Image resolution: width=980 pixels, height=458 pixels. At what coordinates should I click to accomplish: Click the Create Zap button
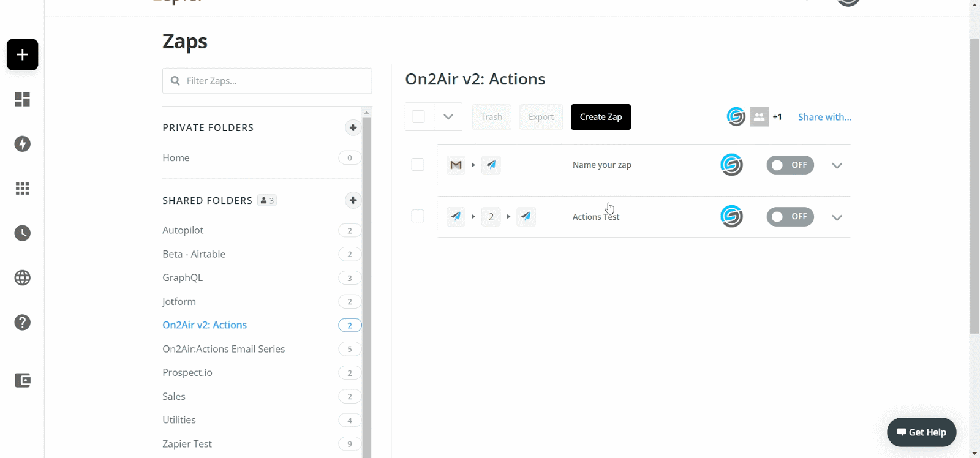tap(600, 117)
